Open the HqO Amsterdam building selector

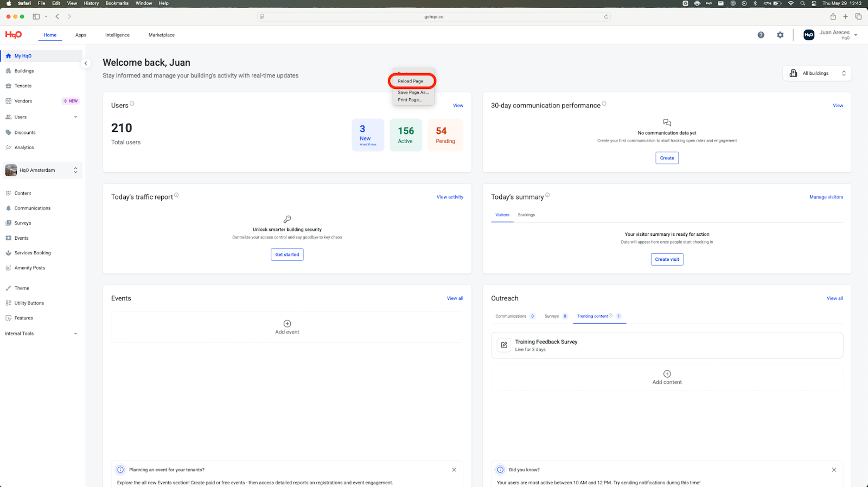click(x=42, y=170)
